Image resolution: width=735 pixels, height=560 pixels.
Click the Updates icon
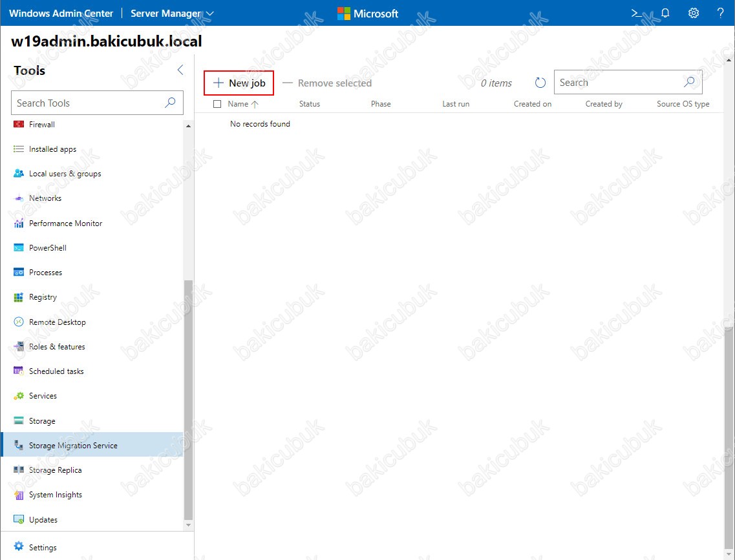point(19,519)
